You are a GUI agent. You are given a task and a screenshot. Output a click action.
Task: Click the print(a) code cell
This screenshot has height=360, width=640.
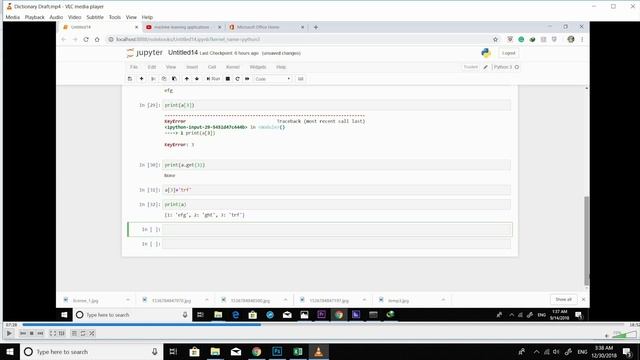337,204
